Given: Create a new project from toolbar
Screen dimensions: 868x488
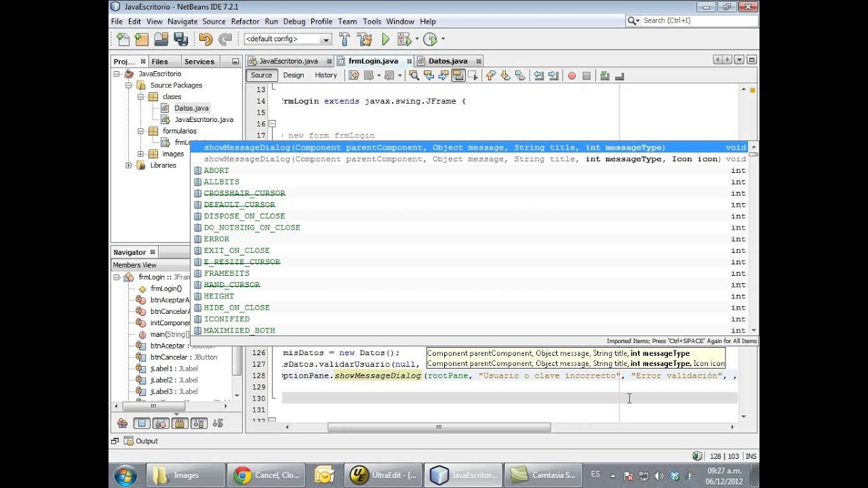Looking at the screenshot, I should (141, 39).
